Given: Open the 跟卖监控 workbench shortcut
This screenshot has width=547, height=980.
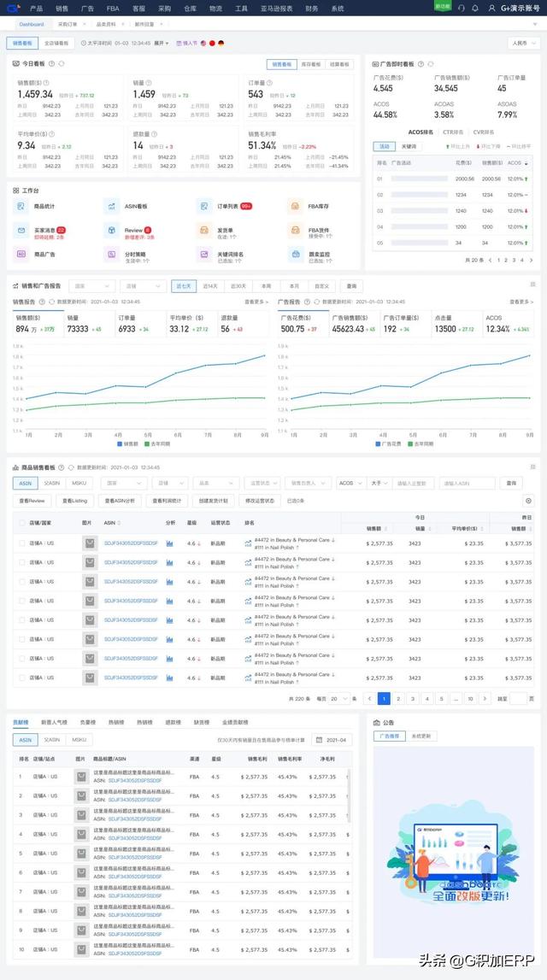Looking at the screenshot, I should click(x=295, y=255).
